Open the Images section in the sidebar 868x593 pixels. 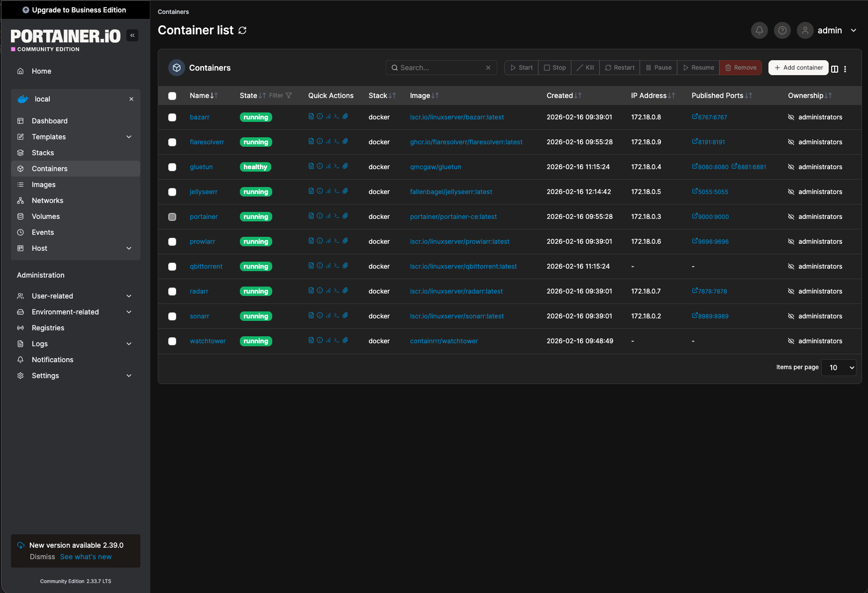(x=44, y=185)
